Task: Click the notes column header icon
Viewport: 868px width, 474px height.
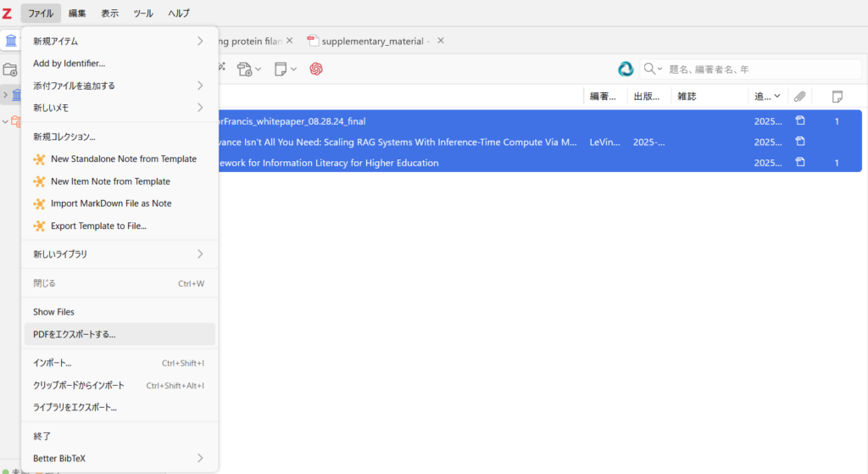Action: click(837, 97)
